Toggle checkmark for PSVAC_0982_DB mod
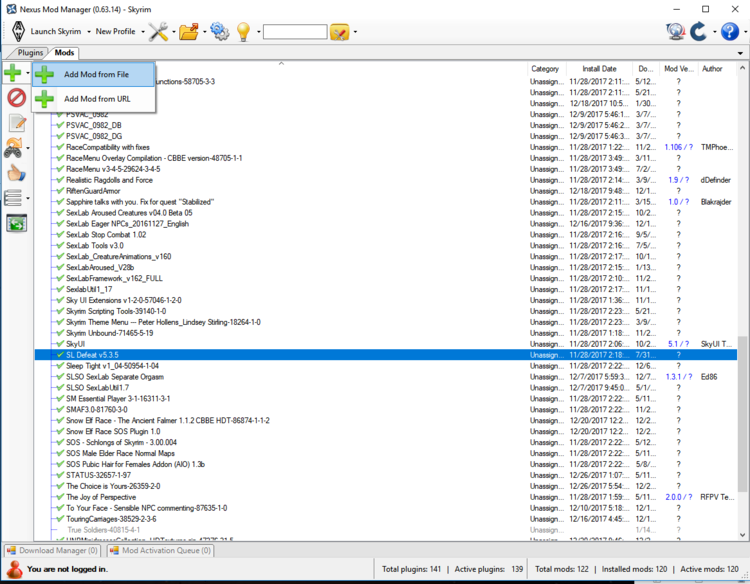This screenshot has width=750, height=584. click(x=60, y=125)
